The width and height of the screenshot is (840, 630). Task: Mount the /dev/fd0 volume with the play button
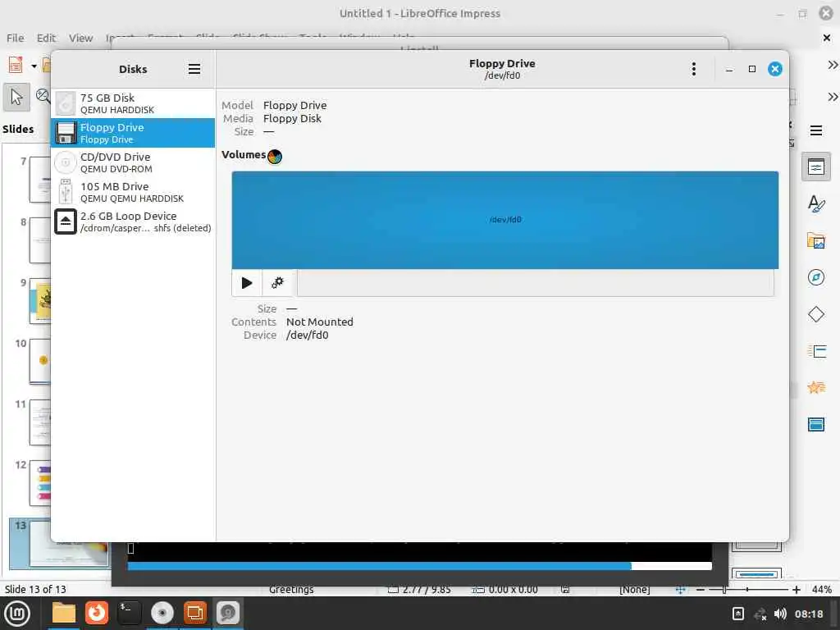coord(247,283)
